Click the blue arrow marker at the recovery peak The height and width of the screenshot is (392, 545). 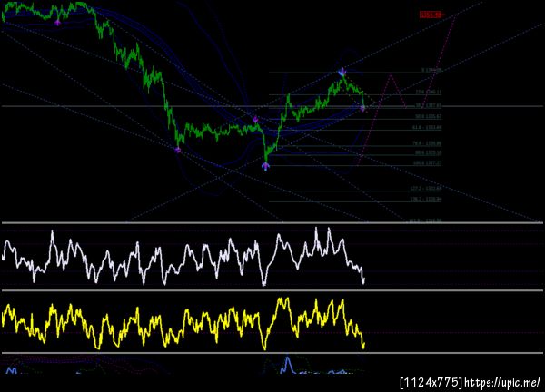[342, 73]
